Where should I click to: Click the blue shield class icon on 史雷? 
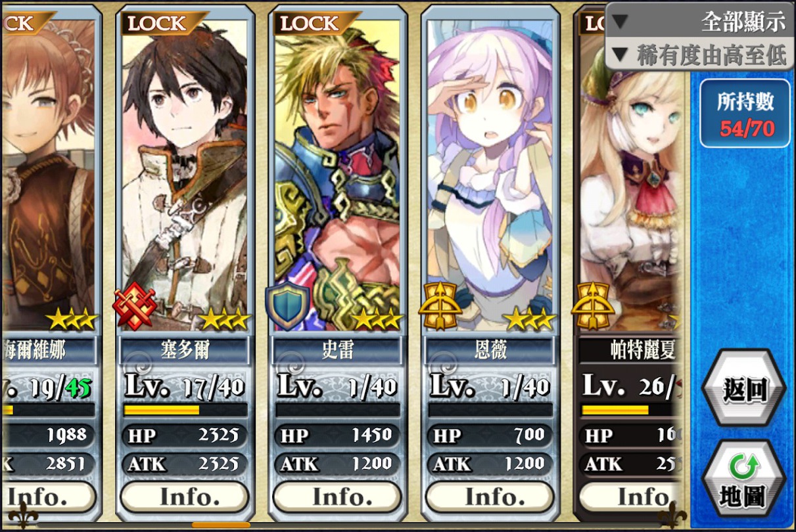click(x=287, y=306)
